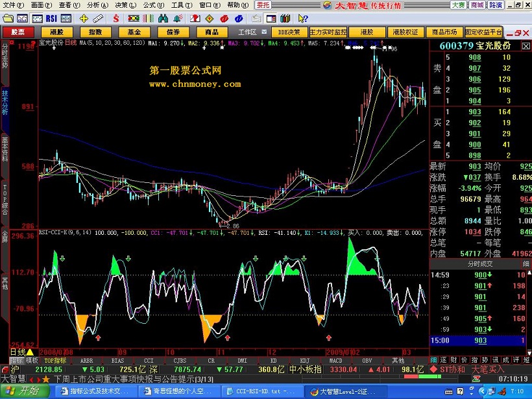Click the 商品 button
Screen dimensions: 532x399
pyautogui.click(x=212, y=32)
